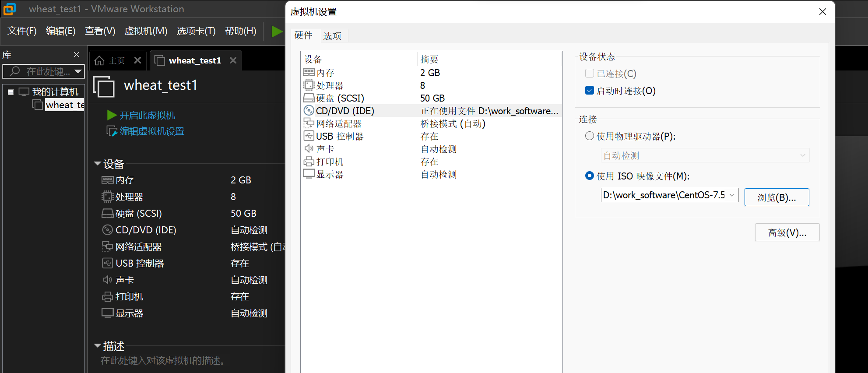Click the 桥接模式 (自动) summary in the dialog
Image resolution: width=868 pixels, height=373 pixels.
click(x=453, y=124)
